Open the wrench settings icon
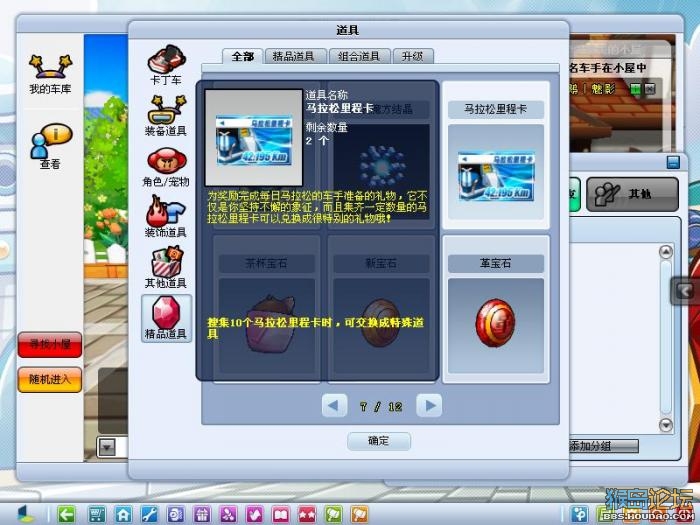 tap(150, 514)
